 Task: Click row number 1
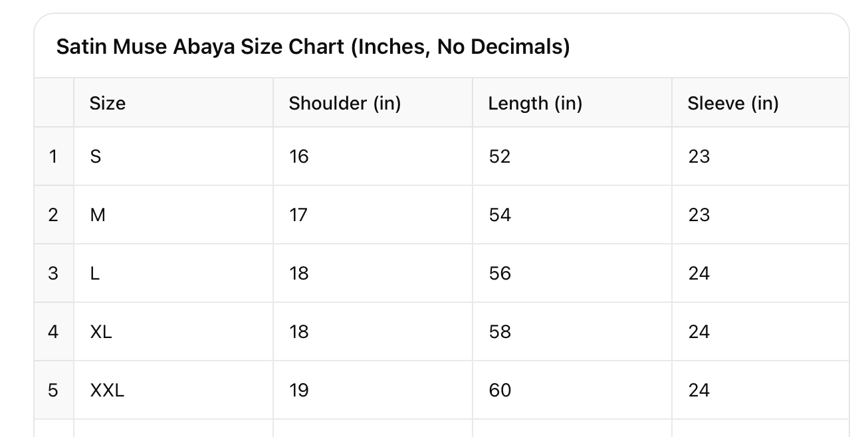53,157
